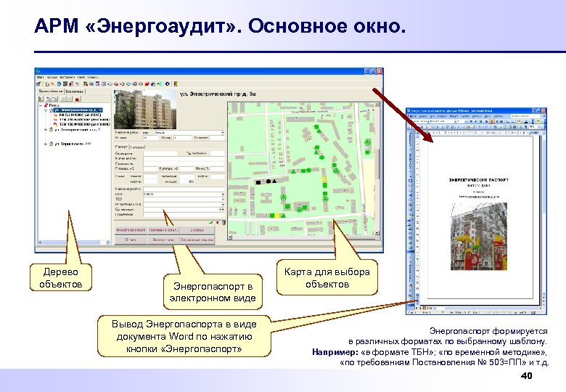Switch to the tab next to Паспорт
Viewport: 566px width, 392px height.
pyautogui.click(x=137, y=147)
